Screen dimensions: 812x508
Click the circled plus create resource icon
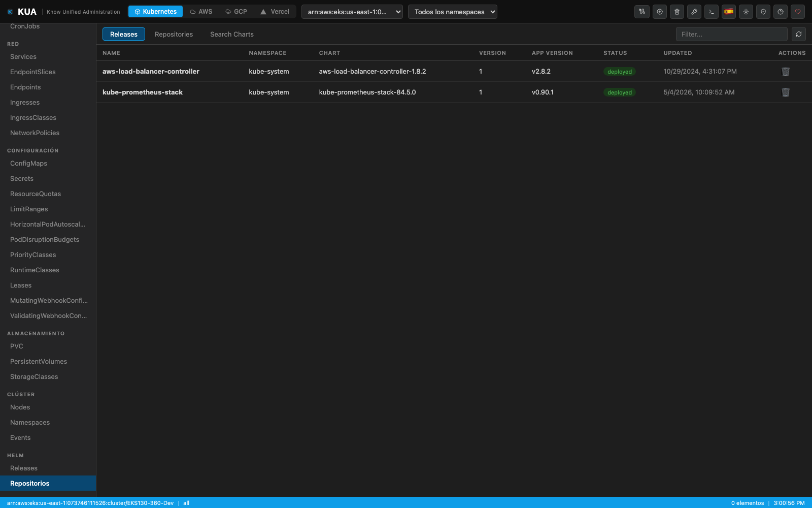[x=659, y=12]
